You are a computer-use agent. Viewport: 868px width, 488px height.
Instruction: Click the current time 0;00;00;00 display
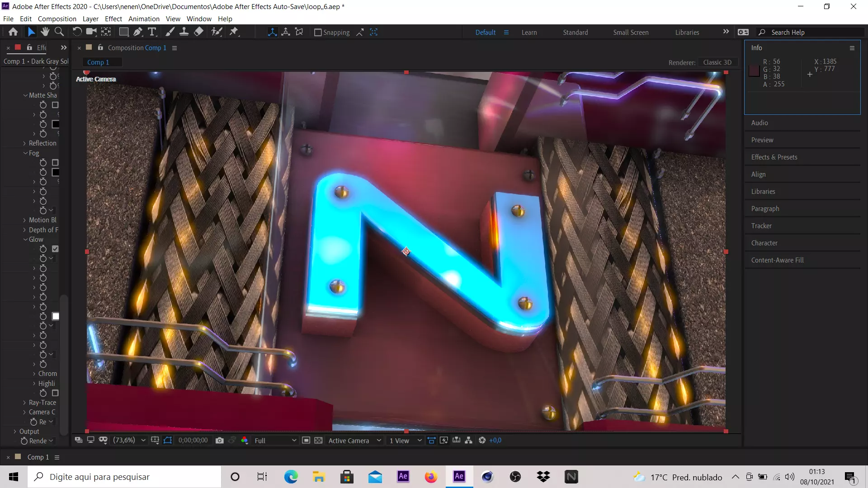coord(193,440)
